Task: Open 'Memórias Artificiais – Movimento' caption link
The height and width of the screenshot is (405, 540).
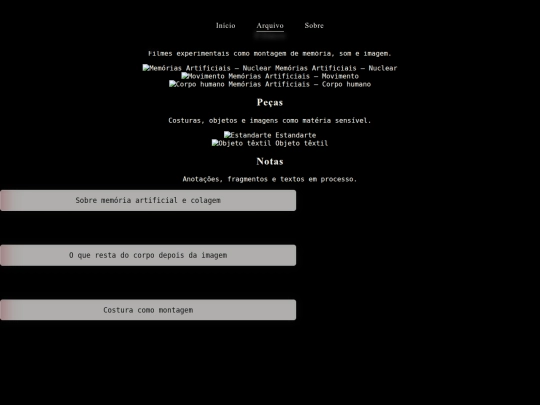Action: click(x=294, y=76)
